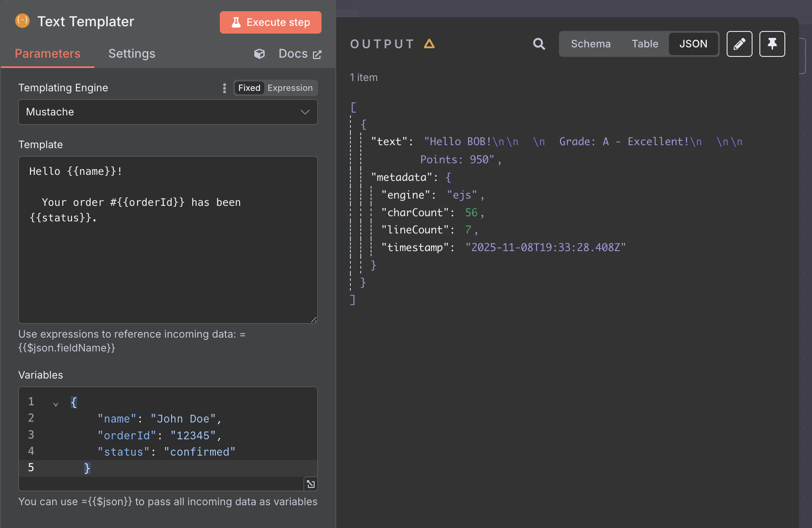This screenshot has height=528, width=812.
Task: Click the "status": "confirmed" line in Variables
Action: pyautogui.click(x=166, y=452)
